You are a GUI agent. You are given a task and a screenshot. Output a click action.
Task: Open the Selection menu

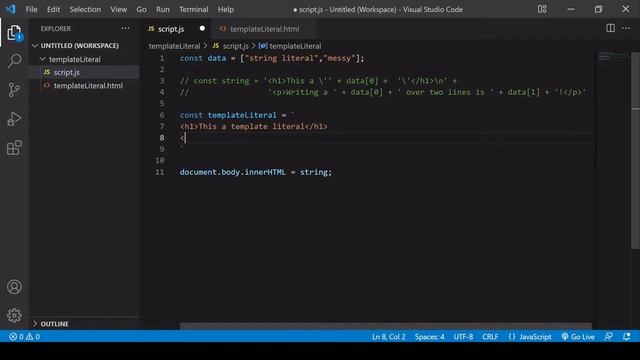[x=85, y=9]
